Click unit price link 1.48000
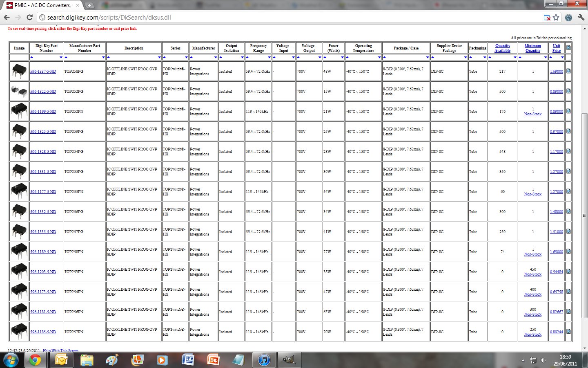This screenshot has width=588, height=368. tap(557, 212)
